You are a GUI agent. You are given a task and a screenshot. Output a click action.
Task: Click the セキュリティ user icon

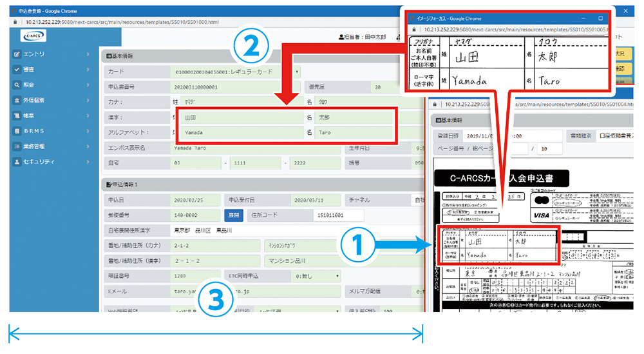17,162
